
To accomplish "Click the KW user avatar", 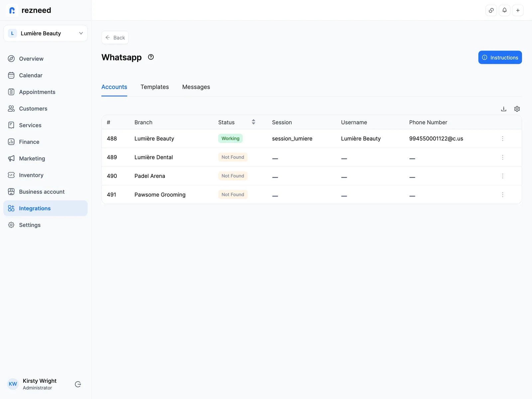I will point(13,384).
